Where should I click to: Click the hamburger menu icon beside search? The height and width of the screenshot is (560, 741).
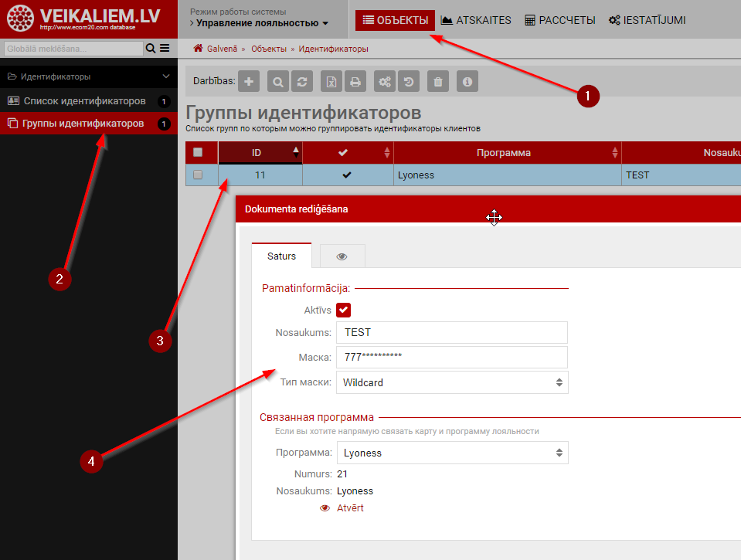tap(165, 49)
